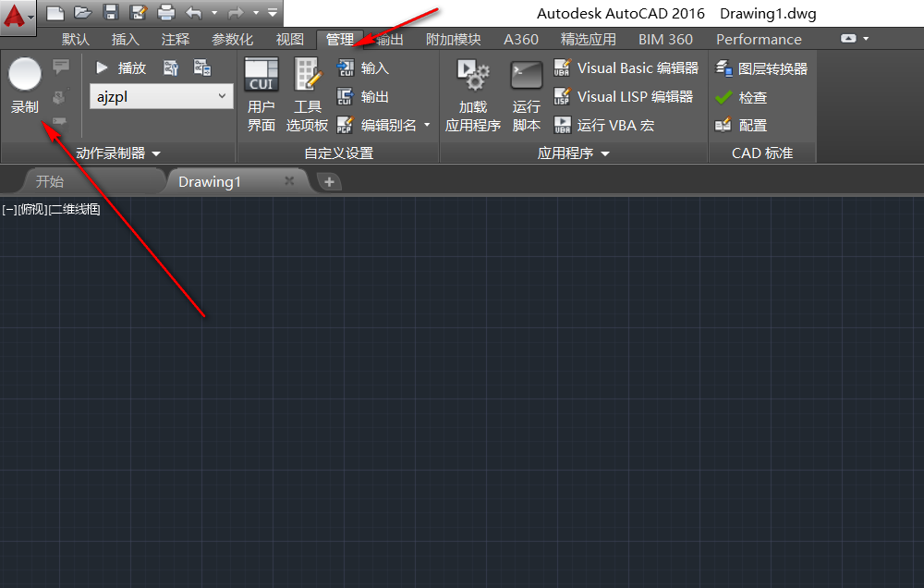Expand the 应用程序 panel
924x588 pixels.
coord(574,153)
